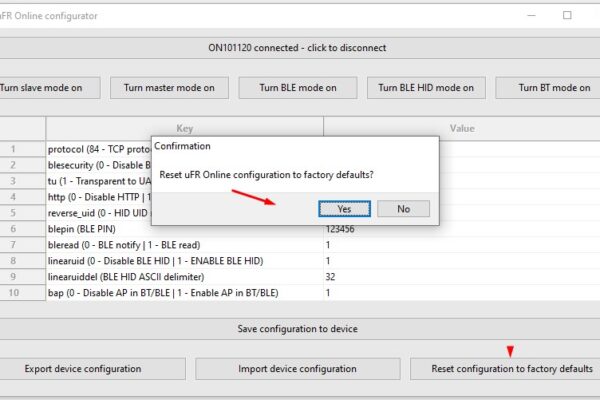The image size is (600, 400).
Task: Select the bap value cell
Action: point(461,293)
